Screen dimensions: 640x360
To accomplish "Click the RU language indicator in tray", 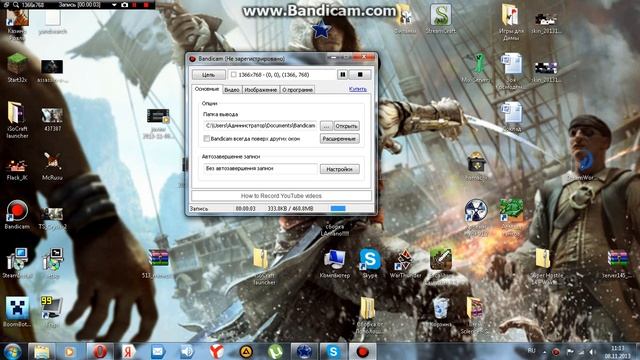I will 531,351.
